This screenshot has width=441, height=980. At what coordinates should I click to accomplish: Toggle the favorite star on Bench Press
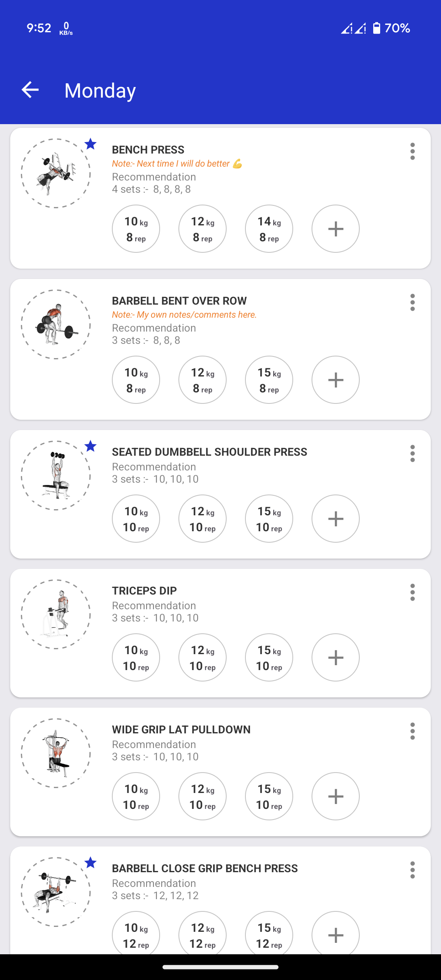90,144
